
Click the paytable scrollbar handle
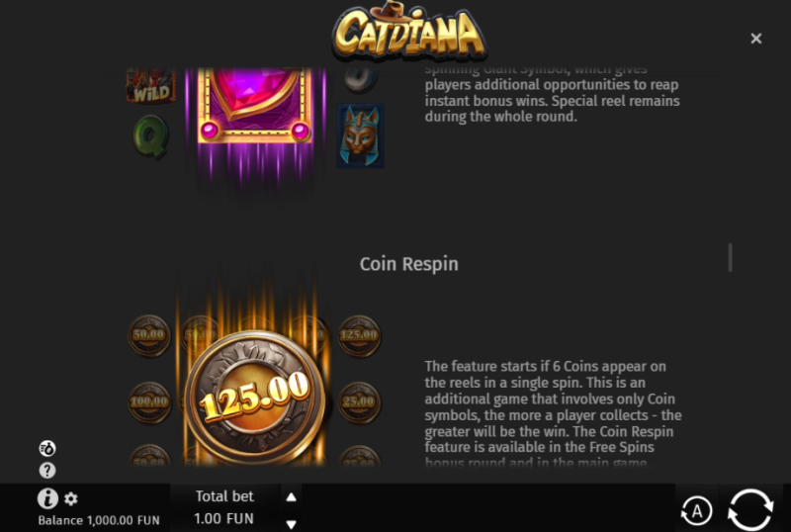click(730, 257)
